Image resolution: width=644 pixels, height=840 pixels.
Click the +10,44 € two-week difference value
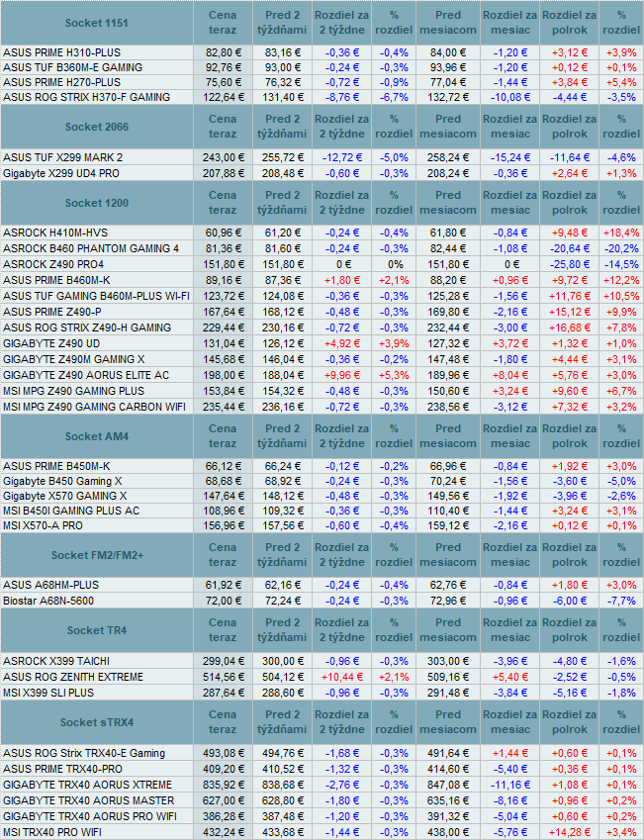pyautogui.click(x=342, y=677)
